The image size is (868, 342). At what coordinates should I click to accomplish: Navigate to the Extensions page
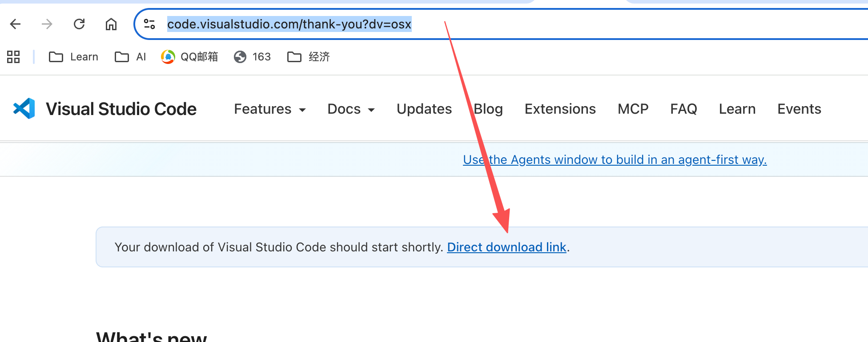(x=560, y=109)
